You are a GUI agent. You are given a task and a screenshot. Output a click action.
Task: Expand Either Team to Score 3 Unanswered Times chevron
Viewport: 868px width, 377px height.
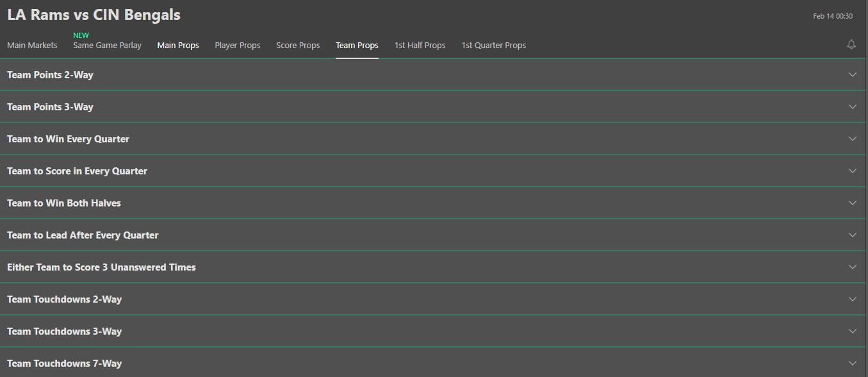click(x=853, y=267)
